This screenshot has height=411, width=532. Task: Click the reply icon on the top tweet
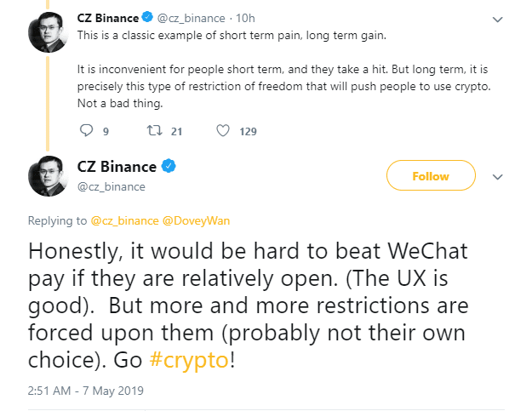click(85, 131)
